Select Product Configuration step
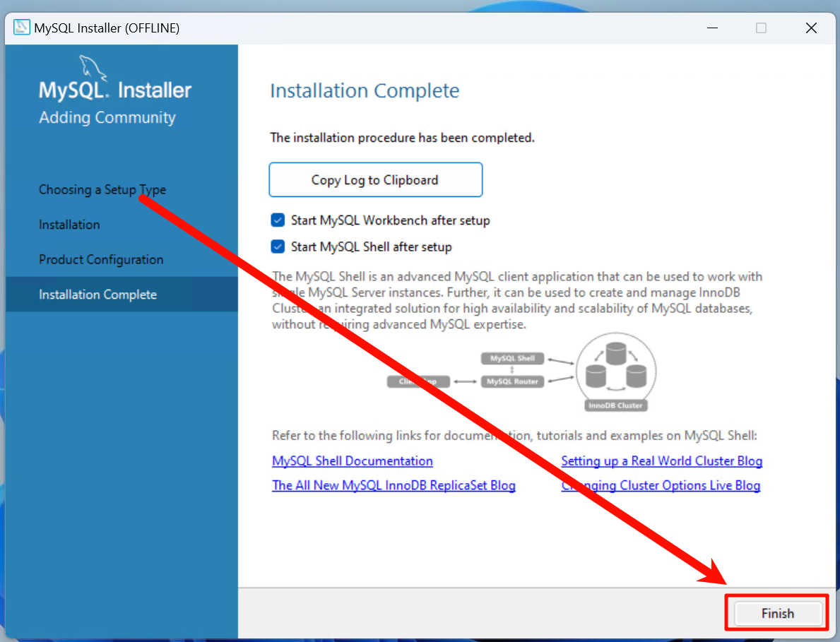840x642 pixels. coord(101,259)
